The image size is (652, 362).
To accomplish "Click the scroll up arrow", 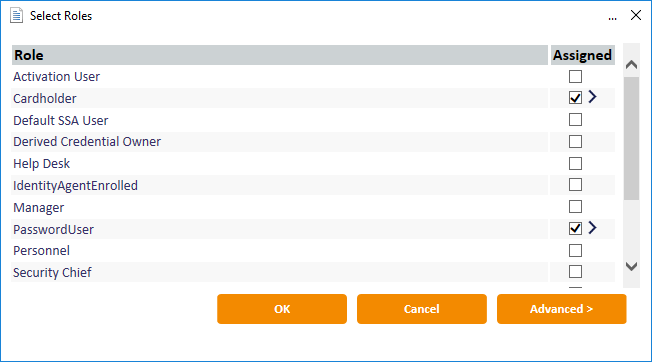I will pyautogui.click(x=631, y=64).
